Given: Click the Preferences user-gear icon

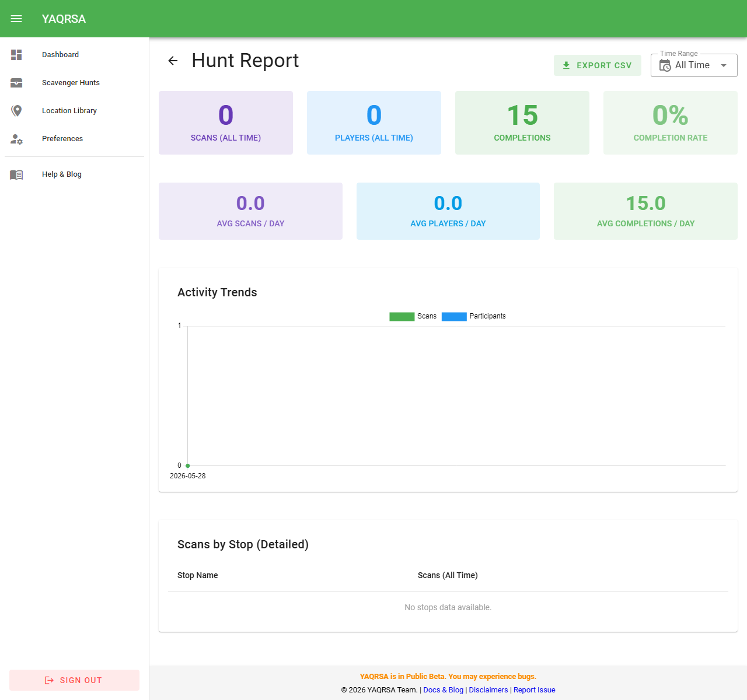Looking at the screenshot, I should [16, 139].
